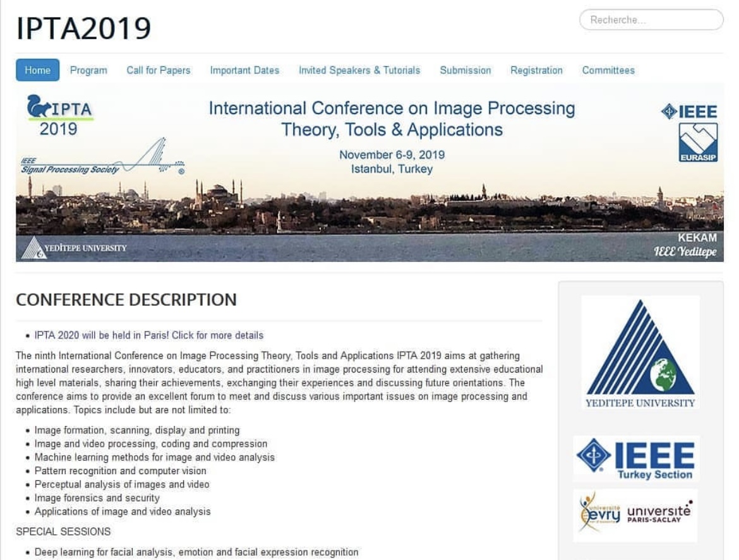Click the IEEE logo in banner
The width and height of the screenshot is (739, 560).
tap(688, 112)
